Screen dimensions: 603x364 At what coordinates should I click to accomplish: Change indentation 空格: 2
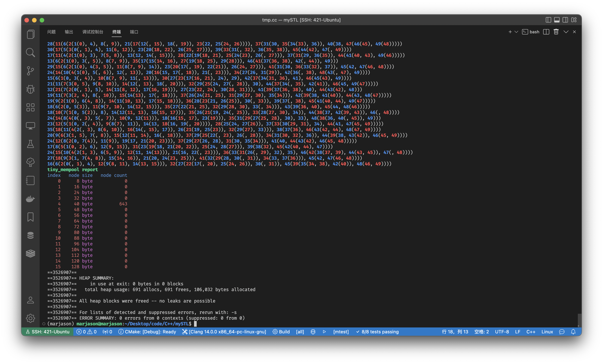coord(482,332)
